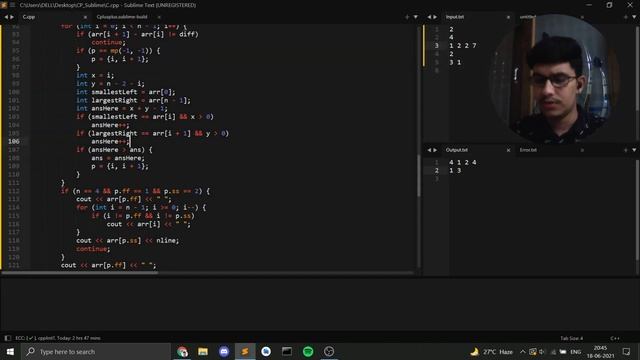Screen dimensions: 640x360
Task: Open OBS Studio from the taskbar
Action: (x=329, y=351)
